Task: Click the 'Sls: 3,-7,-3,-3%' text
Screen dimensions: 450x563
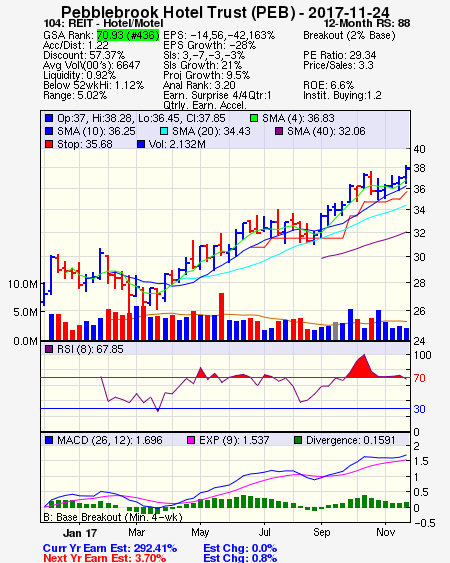Action: (x=204, y=55)
